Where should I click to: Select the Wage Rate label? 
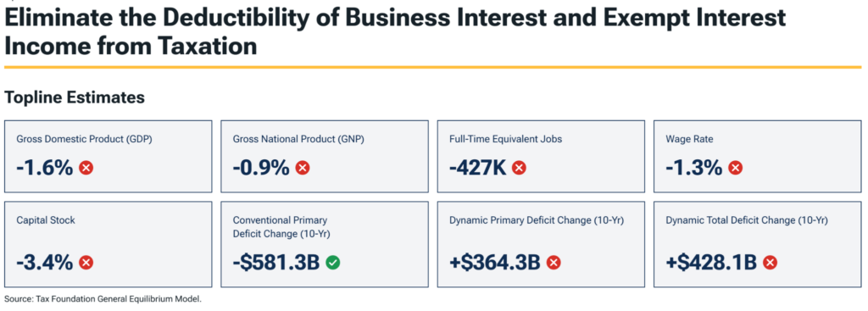(x=689, y=140)
